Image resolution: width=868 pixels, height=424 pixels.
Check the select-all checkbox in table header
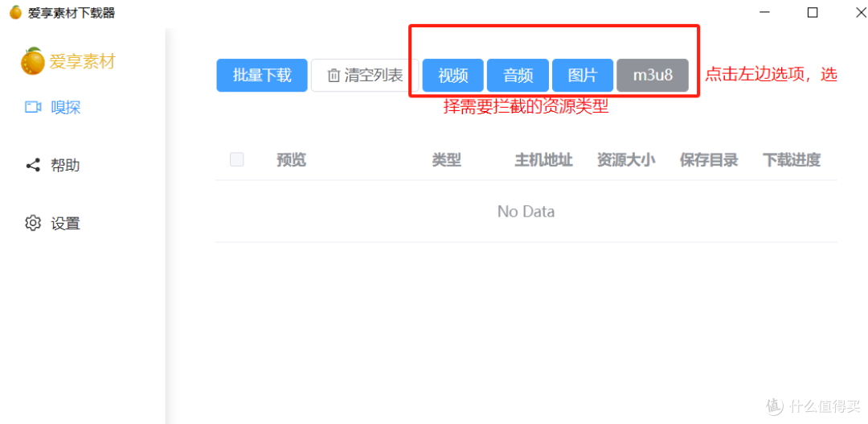tap(237, 159)
